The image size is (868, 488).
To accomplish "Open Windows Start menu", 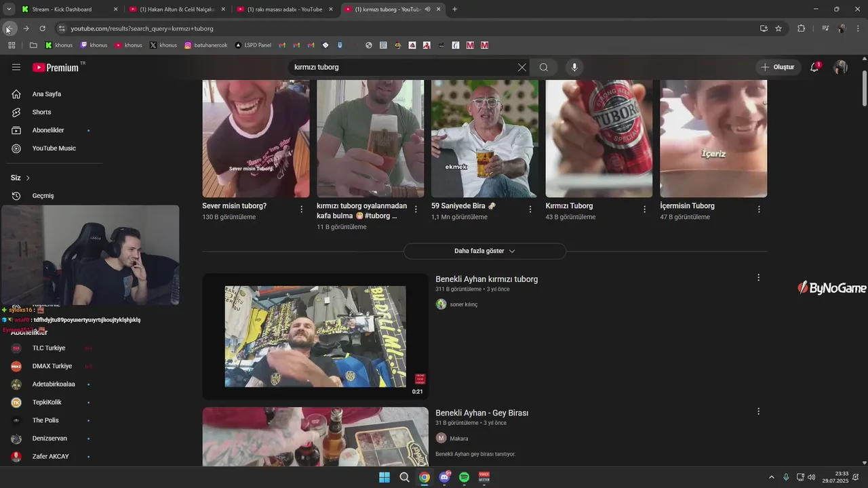I will click(384, 477).
